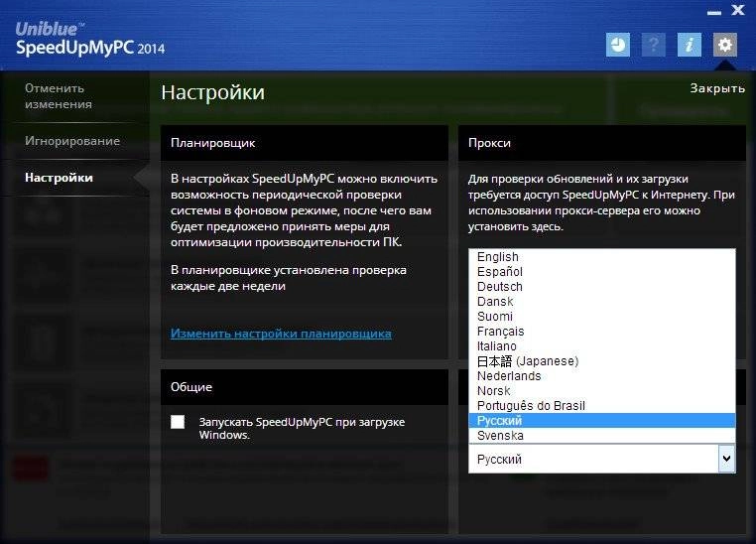Click the Закрыть link
756x544 pixels.
coord(717,88)
